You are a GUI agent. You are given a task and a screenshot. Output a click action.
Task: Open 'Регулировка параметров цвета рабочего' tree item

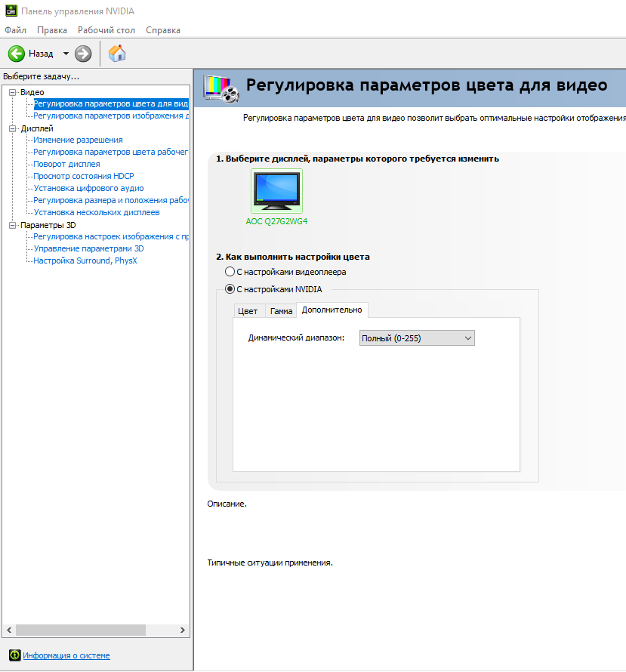tap(110, 152)
